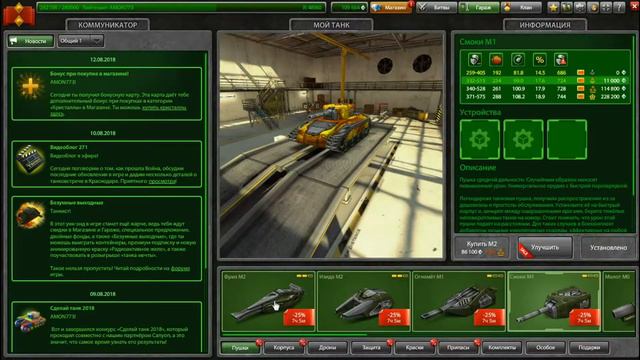
Task: Click the impact force stat icon
Action: click(496, 60)
